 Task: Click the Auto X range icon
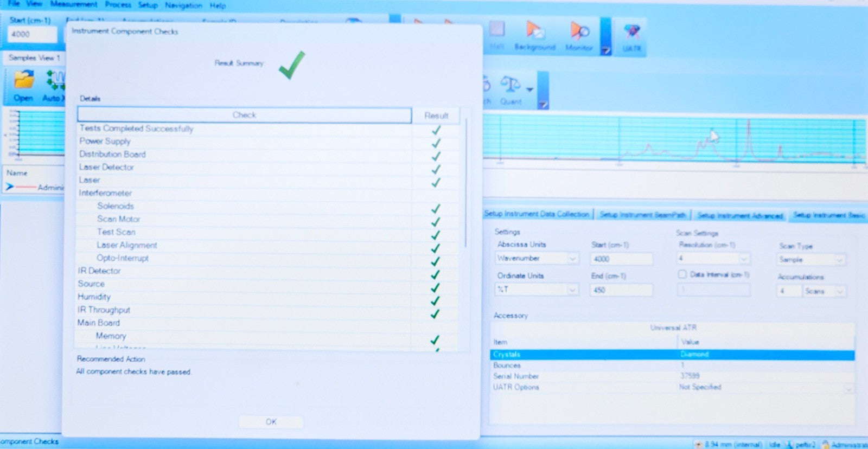(55, 81)
